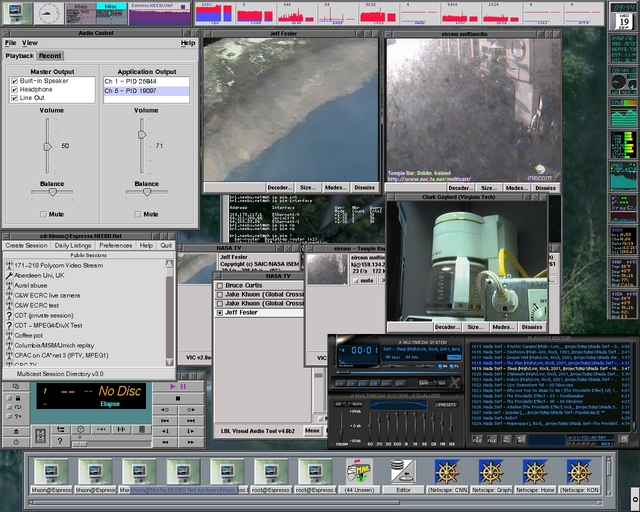The width and height of the screenshot is (640, 512).
Task: Open File menu in Audio Control
Action: click(11, 43)
